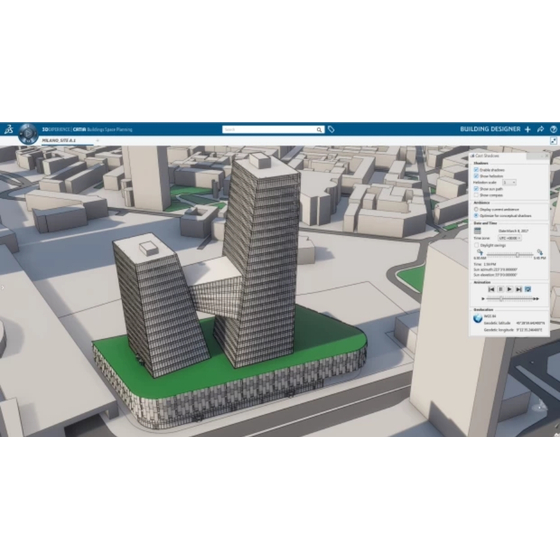Open the help question mark icon

(553, 129)
